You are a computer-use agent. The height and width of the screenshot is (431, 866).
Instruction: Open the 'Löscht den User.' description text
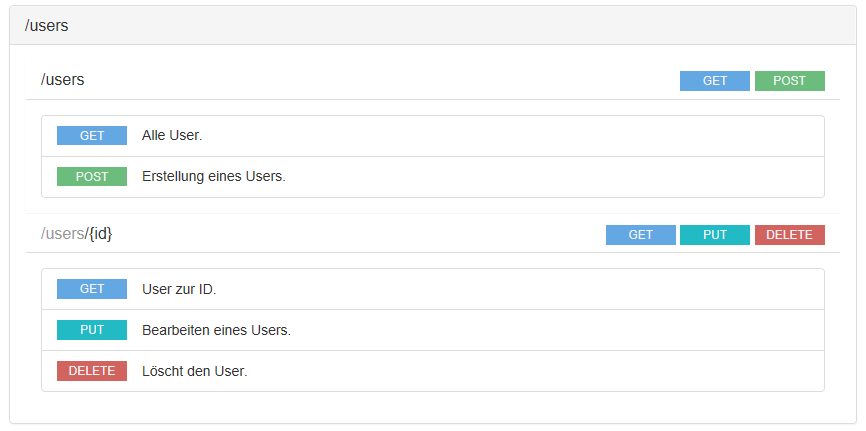194,371
